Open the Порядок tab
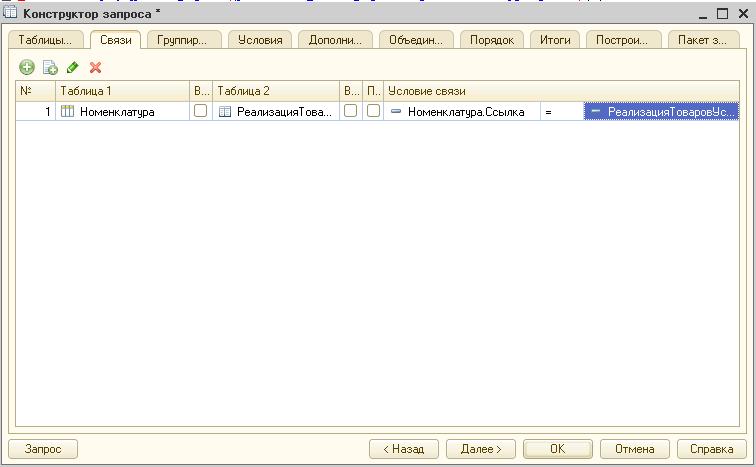Screen dimensions: 756x467 point(492,40)
